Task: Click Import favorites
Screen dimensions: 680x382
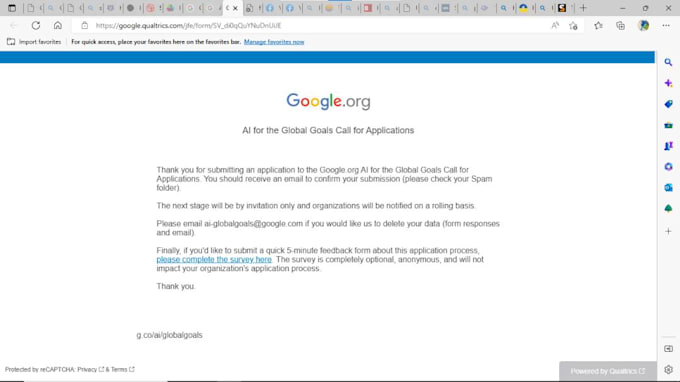Action: [x=34, y=42]
